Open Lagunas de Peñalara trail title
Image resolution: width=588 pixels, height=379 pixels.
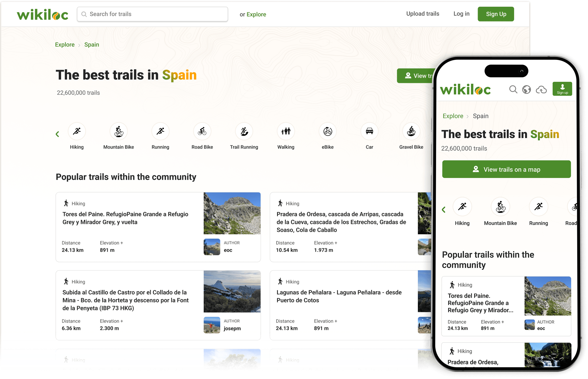point(339,296)
